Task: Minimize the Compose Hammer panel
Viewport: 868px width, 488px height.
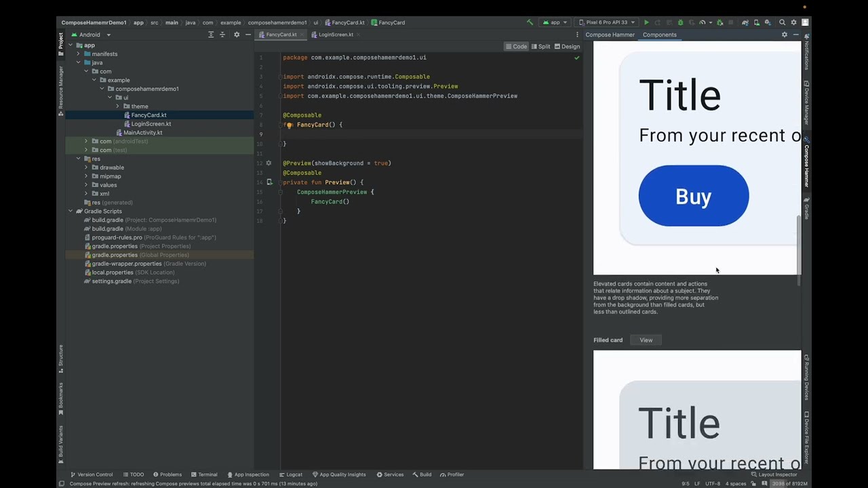Action: (x=796, y=35)
